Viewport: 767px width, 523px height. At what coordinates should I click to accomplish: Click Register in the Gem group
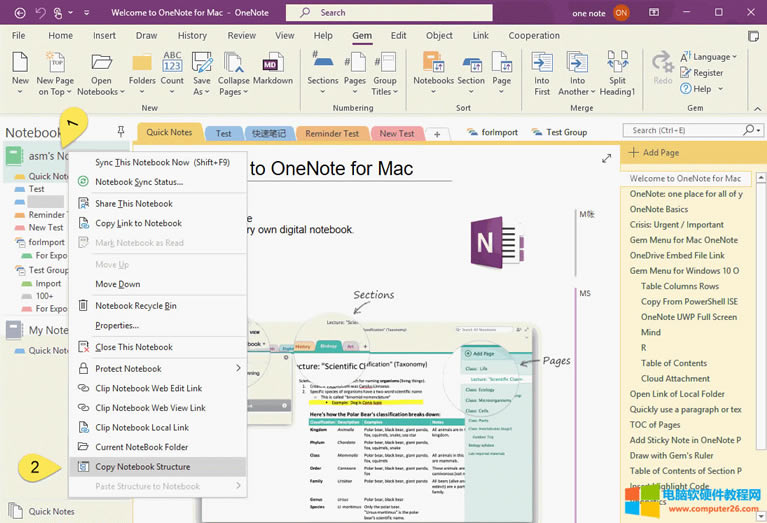coord(707,73)
